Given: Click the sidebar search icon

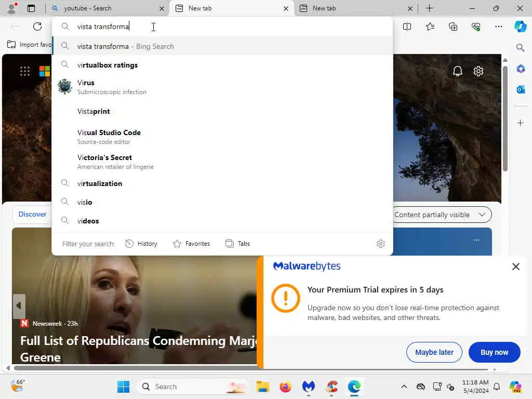Looking at the screenshot, I should click(520, 47).
